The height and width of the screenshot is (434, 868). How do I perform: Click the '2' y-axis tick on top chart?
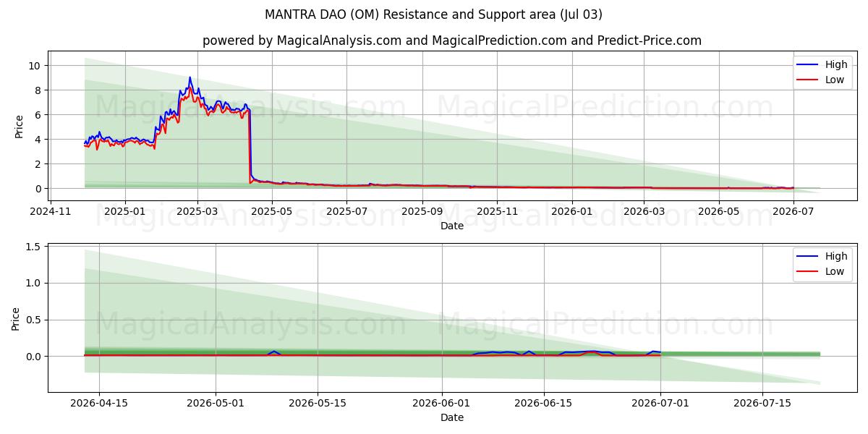[39, 163]
